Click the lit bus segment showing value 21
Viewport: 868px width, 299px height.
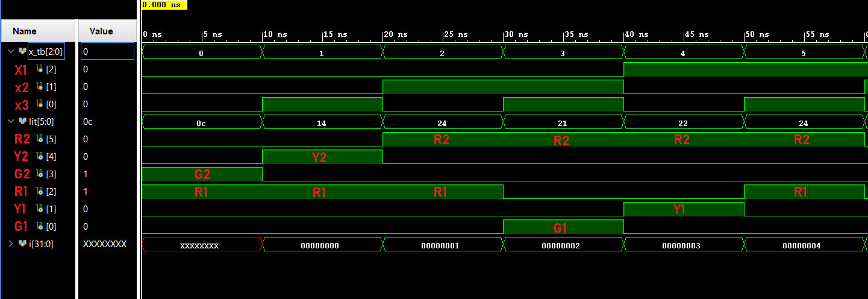[563, 122]
